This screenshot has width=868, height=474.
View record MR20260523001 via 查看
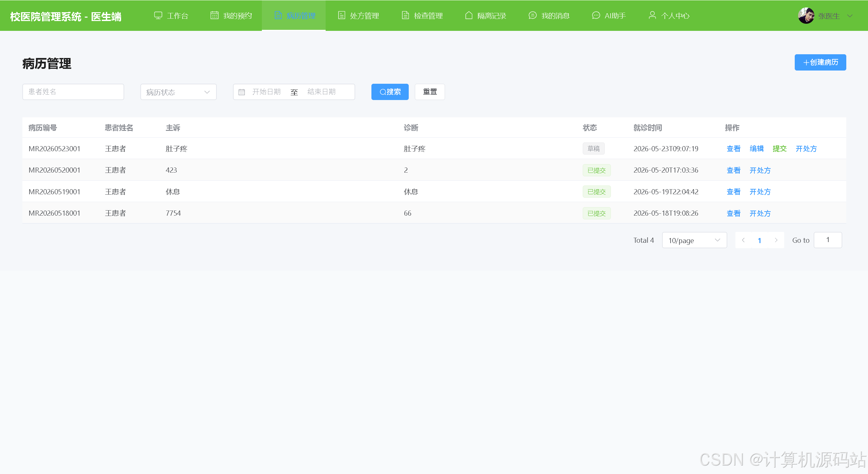coord(733,149)
